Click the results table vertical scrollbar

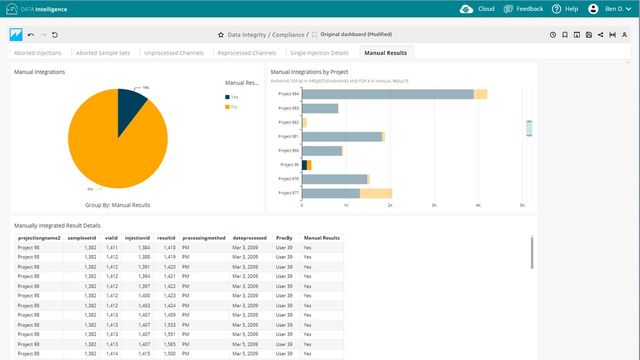point(532,252)
